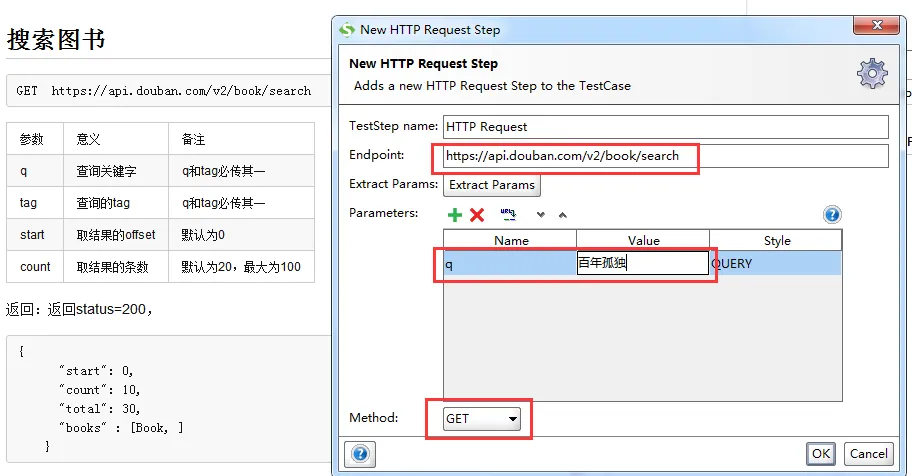Click the gear icon in dialog header
The height and width of the screenshot is (476, 912).
pyautogui.click(x=872, y=73)
